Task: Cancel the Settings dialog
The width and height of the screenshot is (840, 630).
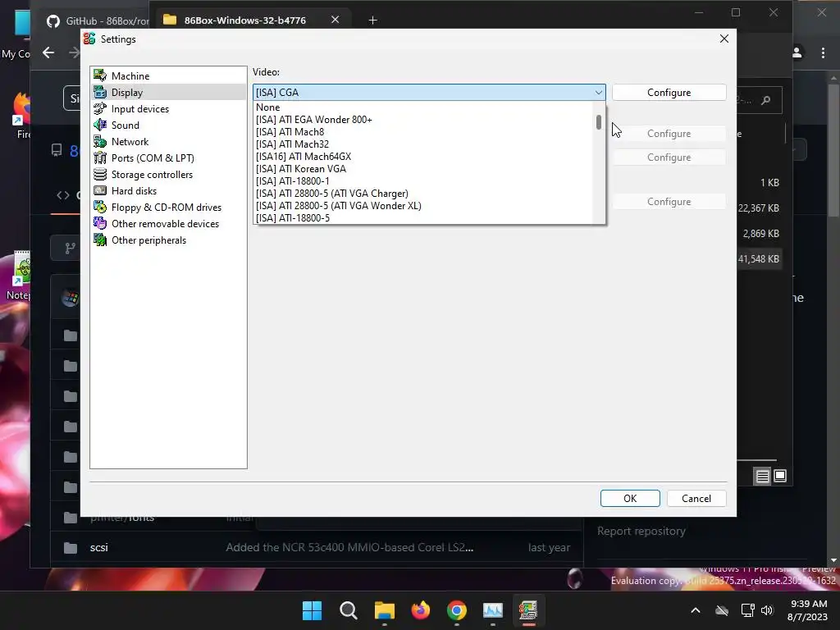Action: tap(696, 498)
